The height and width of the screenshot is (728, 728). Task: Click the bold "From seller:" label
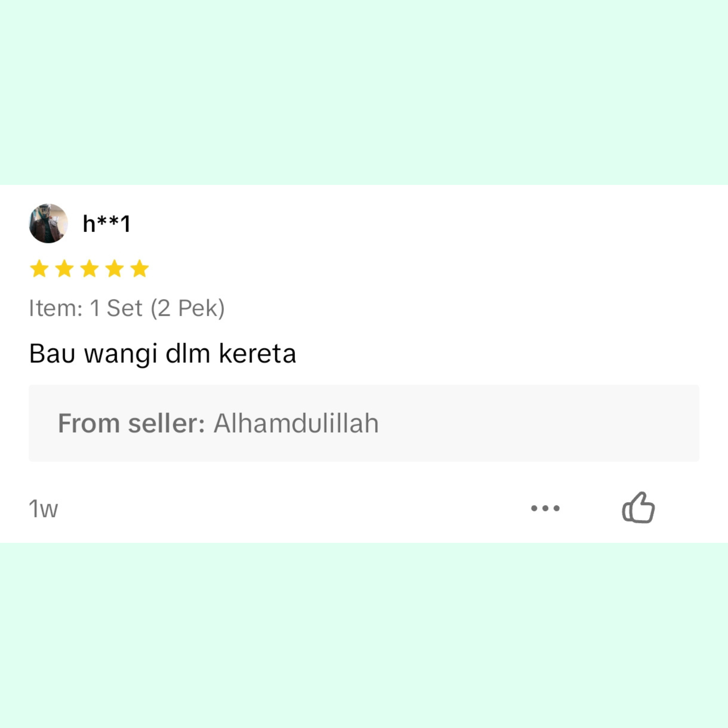point(132,423)
